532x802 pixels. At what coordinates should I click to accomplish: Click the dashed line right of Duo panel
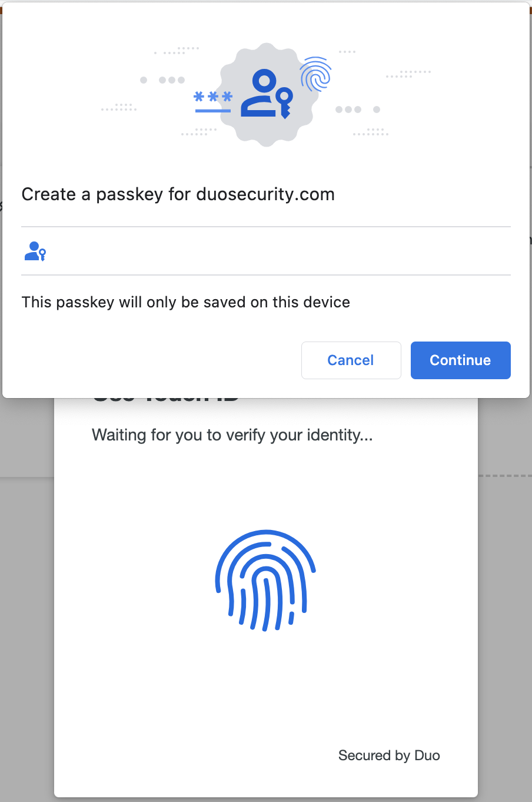pyautogui.click(x=505, y=475)
